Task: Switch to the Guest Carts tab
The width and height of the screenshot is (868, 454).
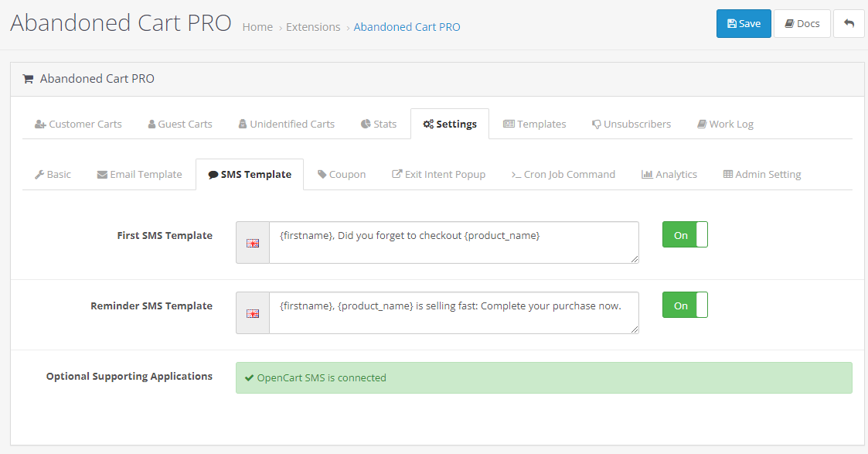Action: coord(180,124)
